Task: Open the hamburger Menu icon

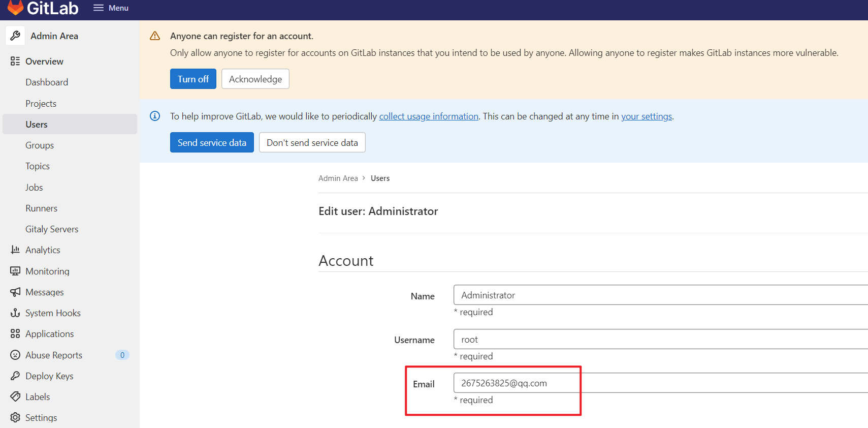Action: click(99, 8)
